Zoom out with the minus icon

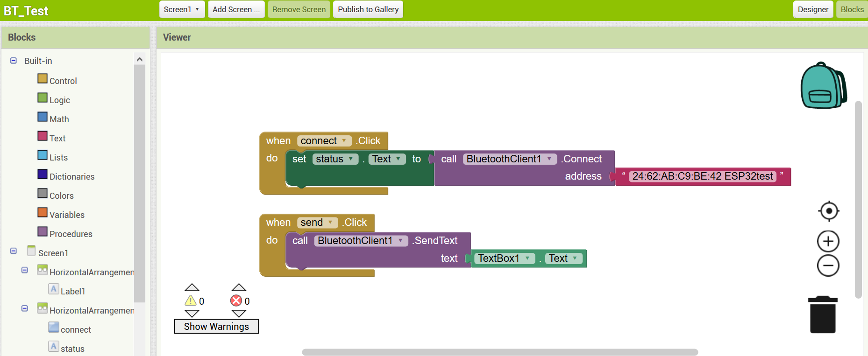[828, 266]
